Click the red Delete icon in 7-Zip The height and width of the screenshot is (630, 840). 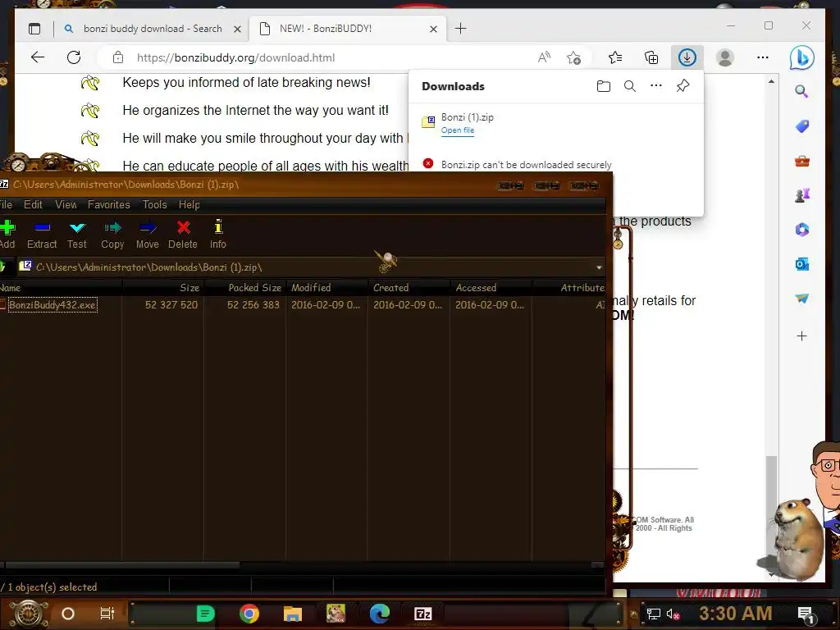[183, 228]
